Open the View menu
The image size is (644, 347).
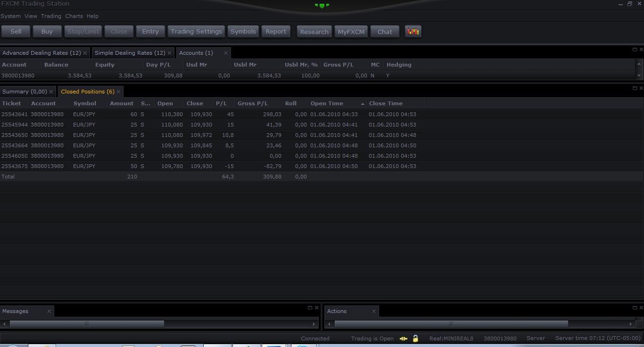coord(31,16)
